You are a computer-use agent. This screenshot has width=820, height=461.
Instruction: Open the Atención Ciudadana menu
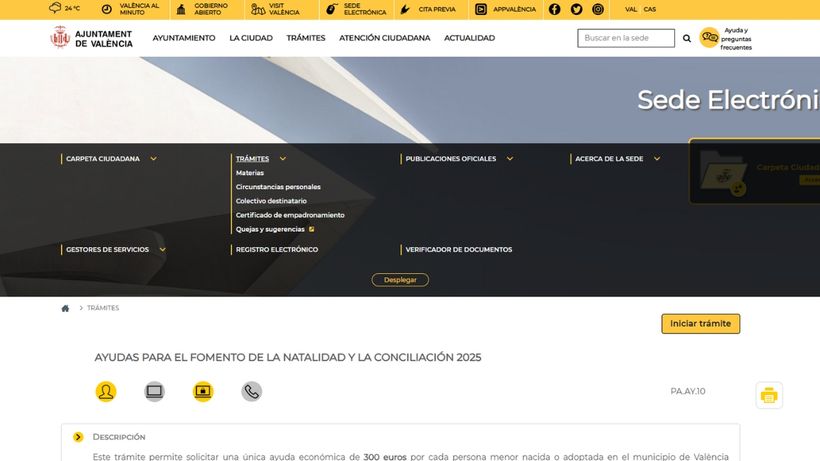point(384,38)
